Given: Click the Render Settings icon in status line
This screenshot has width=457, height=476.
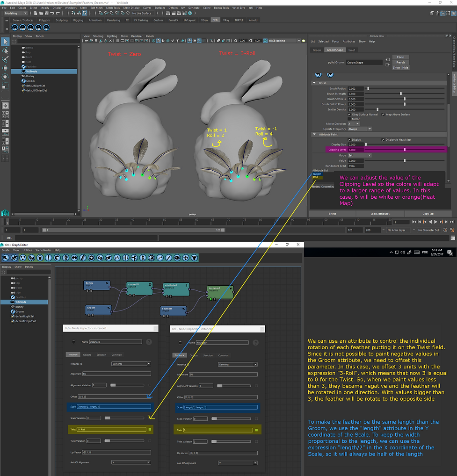Looking at the screenshot, I should click(184, 13).
